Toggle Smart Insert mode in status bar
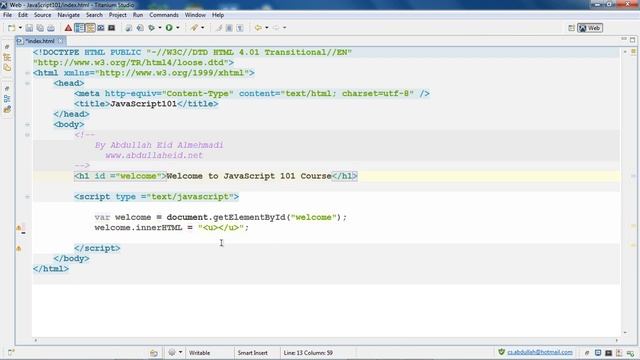640x360 pixels. tap(252, 353)
